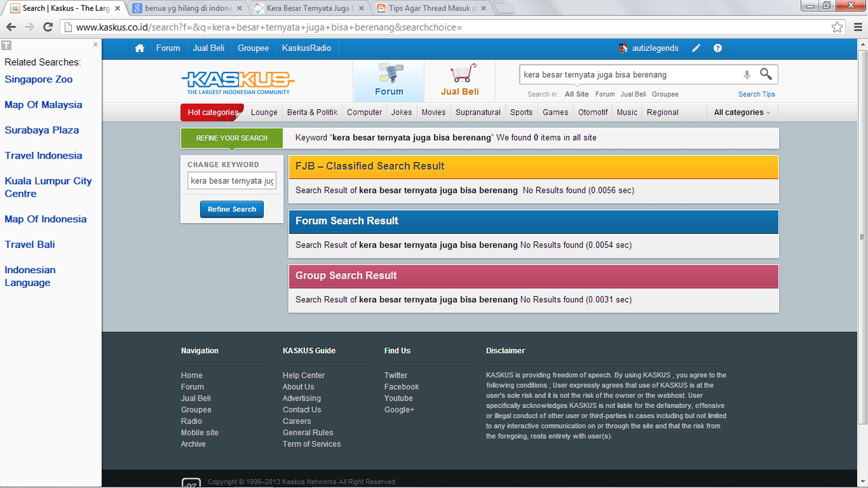Open the Travel Bali related search
This screenshot has width=868, height=488.
(30, 245)
